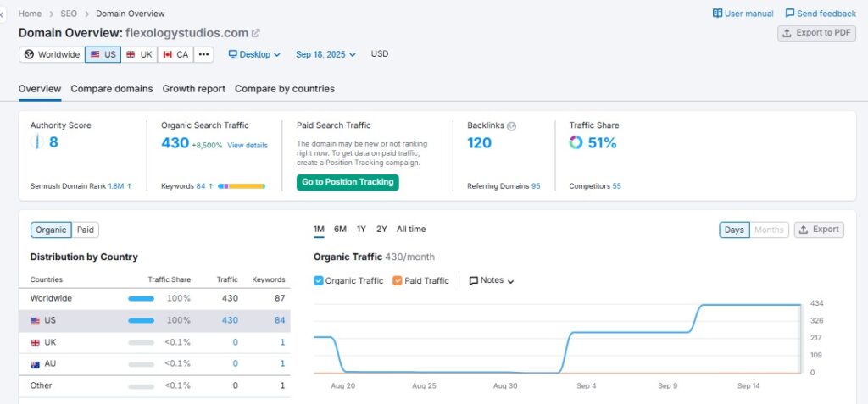Image resolution: width=868 pixels, height=404 pixels.
Task: Select the Days granularity toggle
Action: point(734,230)
